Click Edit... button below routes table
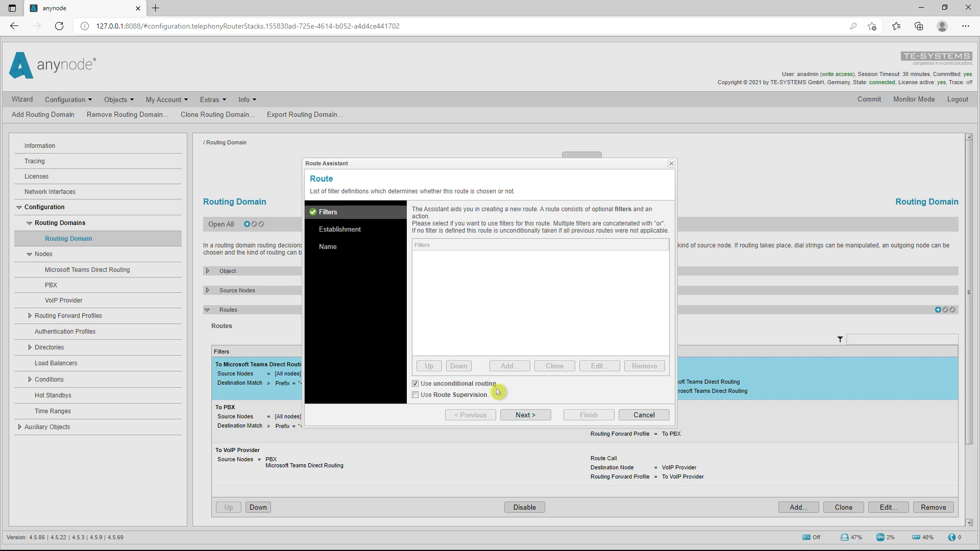 tap(888, 507)
